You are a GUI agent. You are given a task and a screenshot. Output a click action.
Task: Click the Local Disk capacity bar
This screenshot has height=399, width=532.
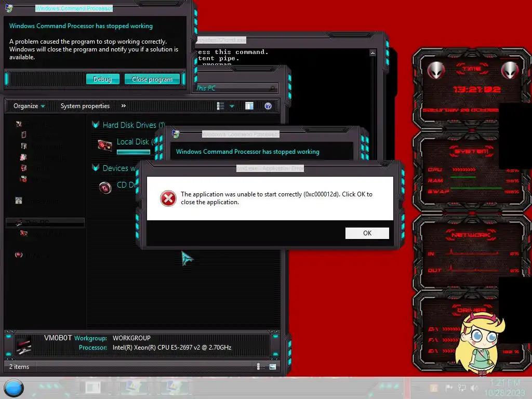coord(134,152)
